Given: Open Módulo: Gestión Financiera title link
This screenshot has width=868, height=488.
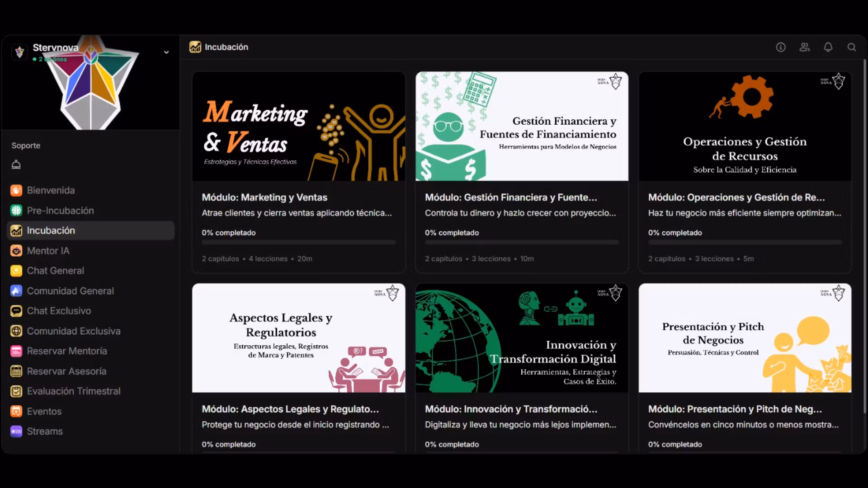Looking at the screenshot, I should click(x=511, y=197).
